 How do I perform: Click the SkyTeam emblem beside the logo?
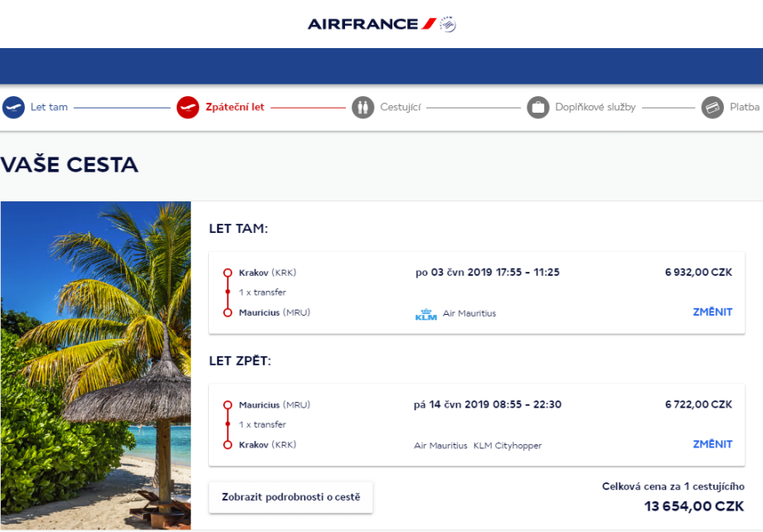tap(448, 24)
